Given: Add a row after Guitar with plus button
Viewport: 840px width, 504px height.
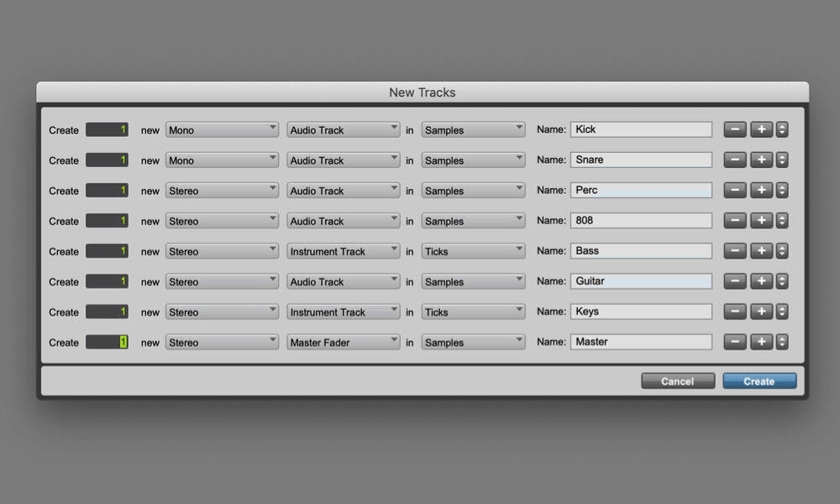Looking at the screenshot, I should [x=761, y=281].
